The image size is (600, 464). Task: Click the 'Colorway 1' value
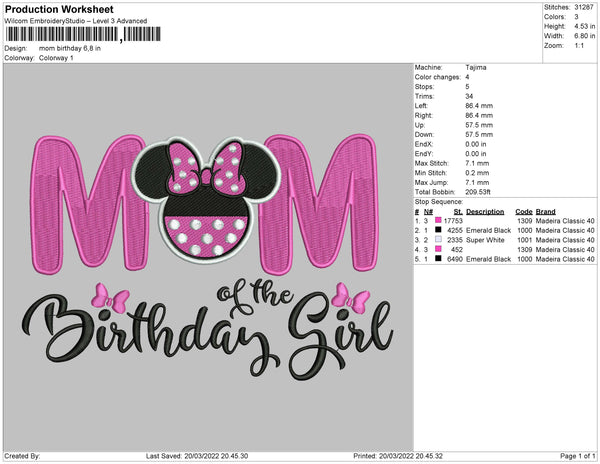click(56, 58)
